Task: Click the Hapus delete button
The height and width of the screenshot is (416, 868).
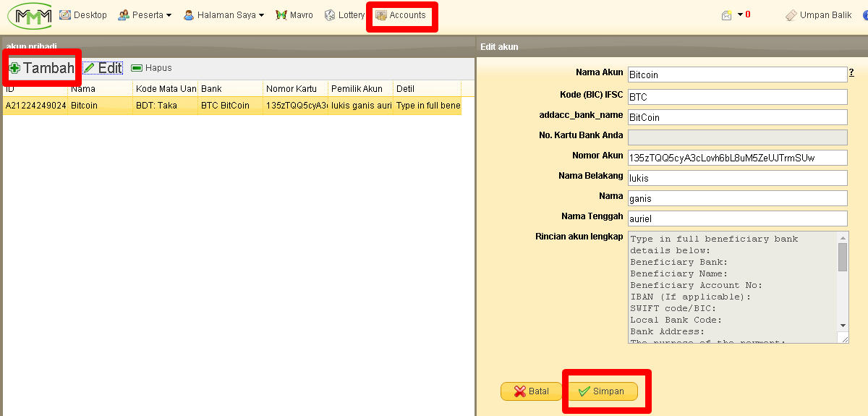Action: tap(151, 68)
